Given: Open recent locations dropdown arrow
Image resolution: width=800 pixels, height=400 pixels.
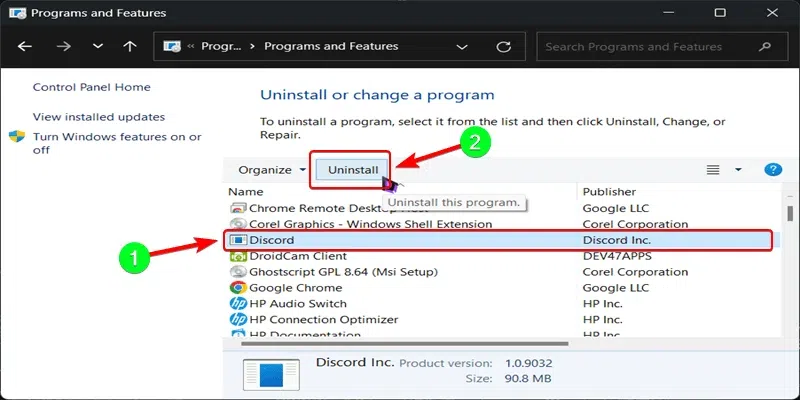Looking at the screenshot, I should point(97,47).
